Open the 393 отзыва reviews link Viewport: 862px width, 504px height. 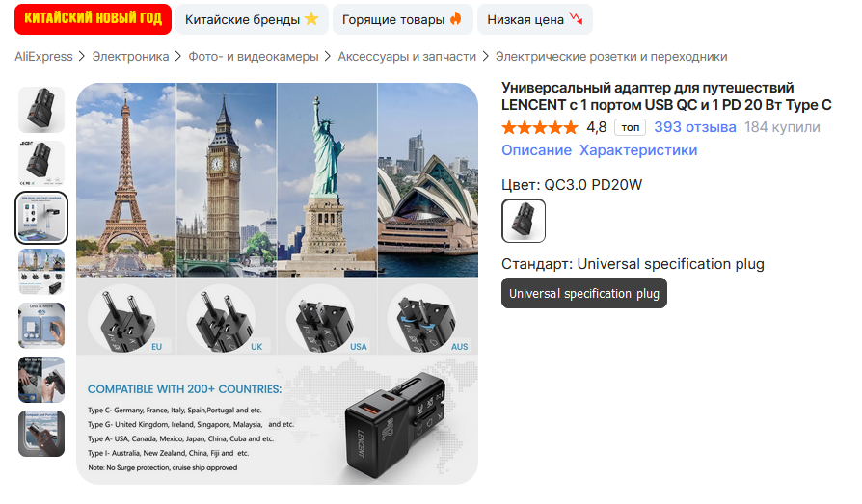695,127
